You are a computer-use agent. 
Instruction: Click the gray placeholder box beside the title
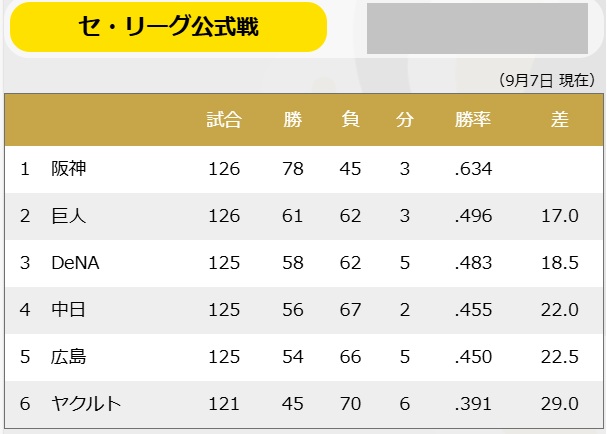click(x=462, y=28)
